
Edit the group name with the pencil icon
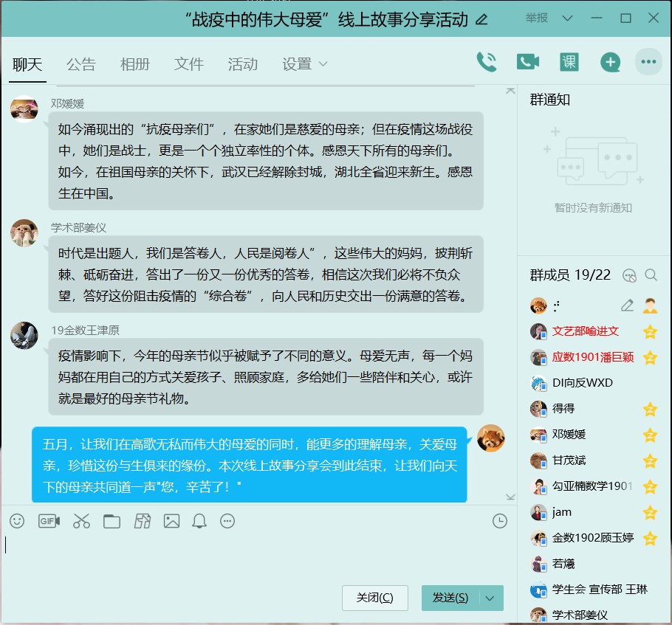[482, 20]
